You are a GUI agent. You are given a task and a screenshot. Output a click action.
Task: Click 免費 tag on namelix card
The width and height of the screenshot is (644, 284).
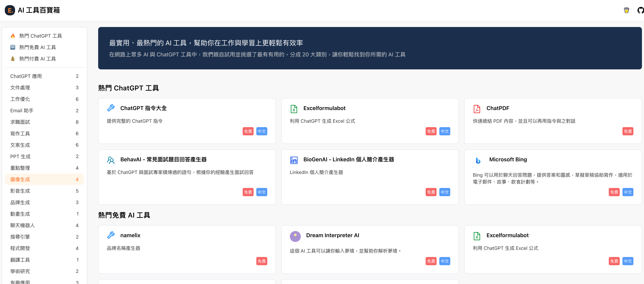(x=261, y=261)
